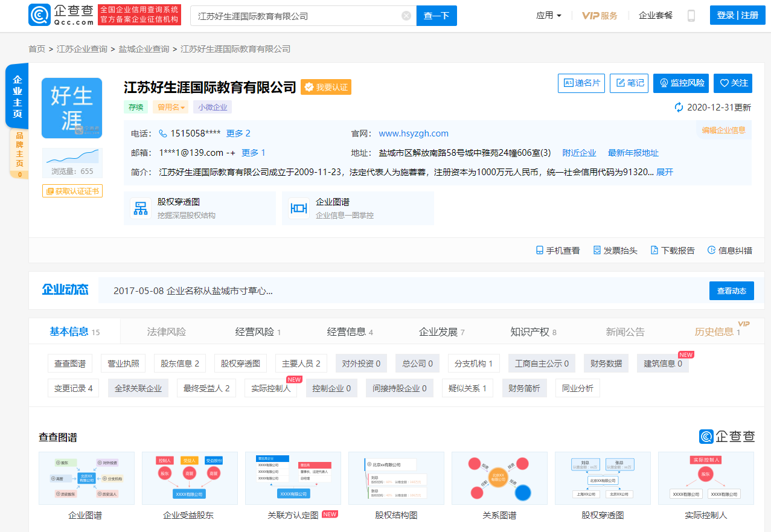This screenshot has height=532, width=771.
Task: Click the 笔记 button
Action: click(629, 83)
